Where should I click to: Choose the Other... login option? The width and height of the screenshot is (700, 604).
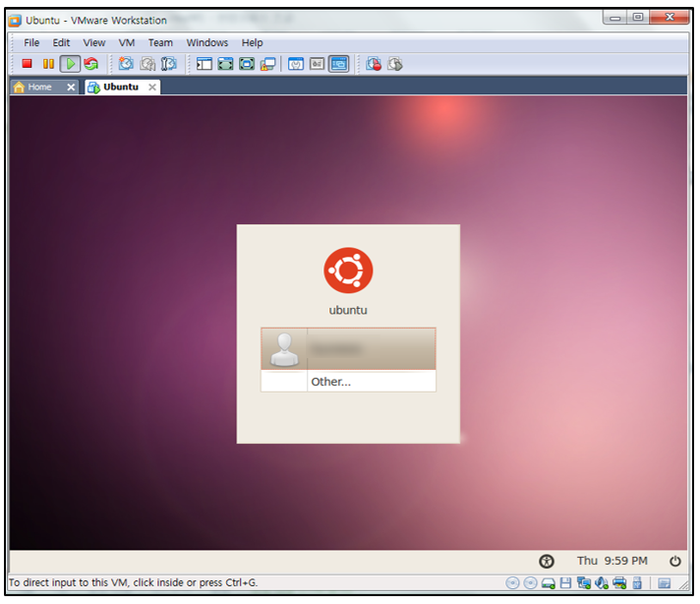pyautogui.click(x=348, y=382)
